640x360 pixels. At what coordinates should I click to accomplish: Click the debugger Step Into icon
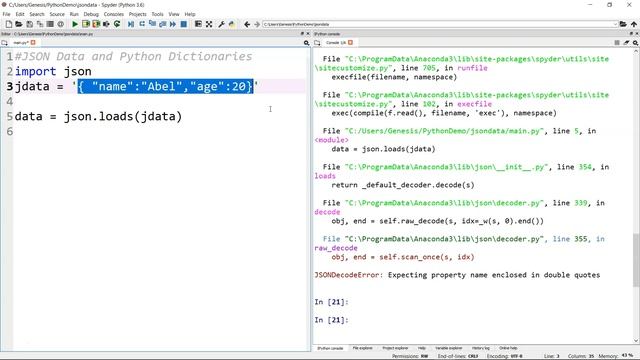pyautogui.click(x=152, y=24)
